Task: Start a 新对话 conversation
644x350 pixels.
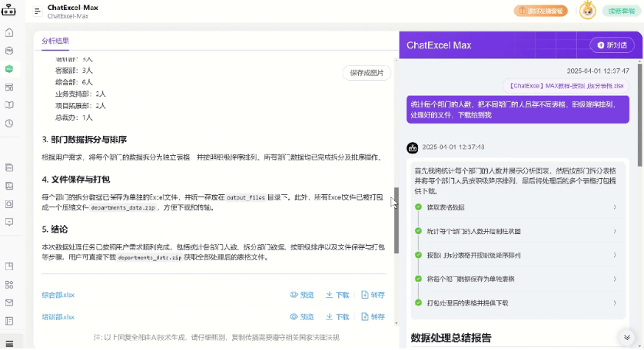Action: pyautogui.click(x=612, y=45)
